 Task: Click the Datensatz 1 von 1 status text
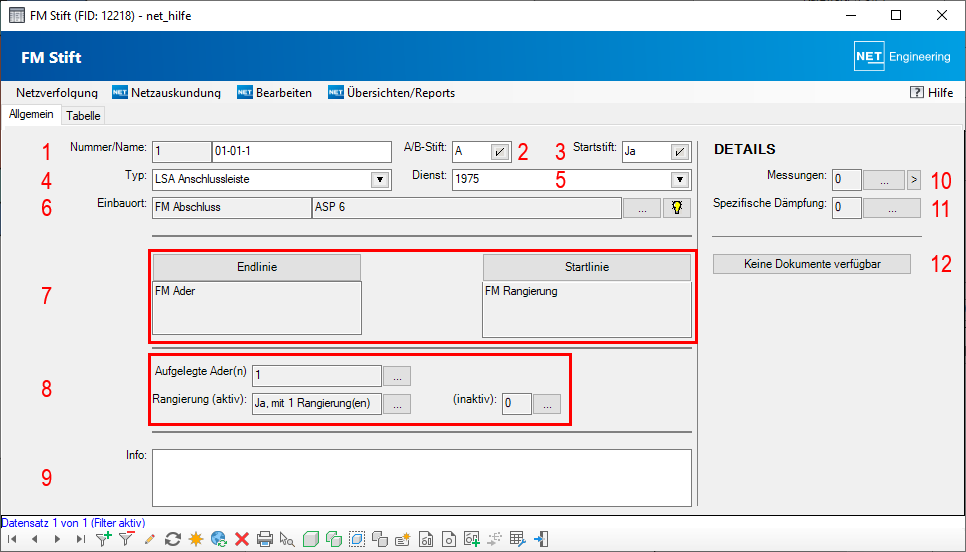pos(73,522)
